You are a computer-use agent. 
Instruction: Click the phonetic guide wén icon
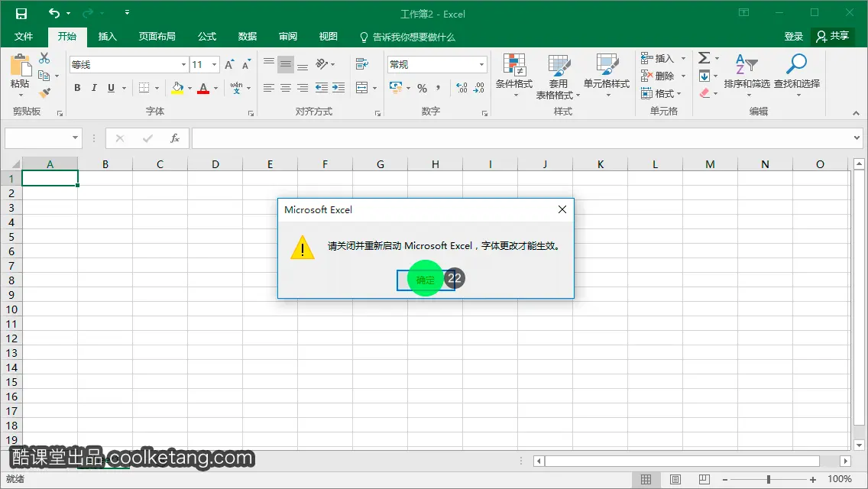click(x=236, y=88)
